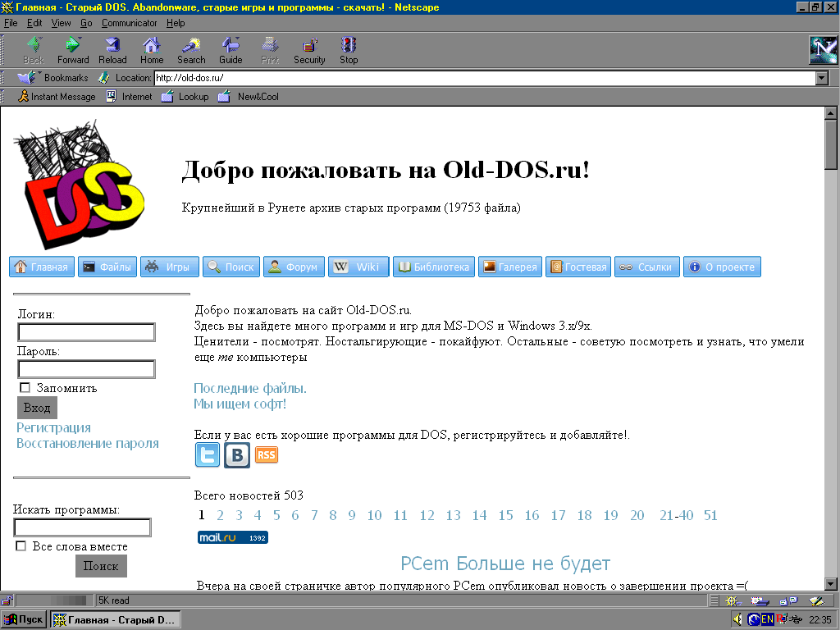Enable the Все слова вместе checkbox

coord(21,546)
